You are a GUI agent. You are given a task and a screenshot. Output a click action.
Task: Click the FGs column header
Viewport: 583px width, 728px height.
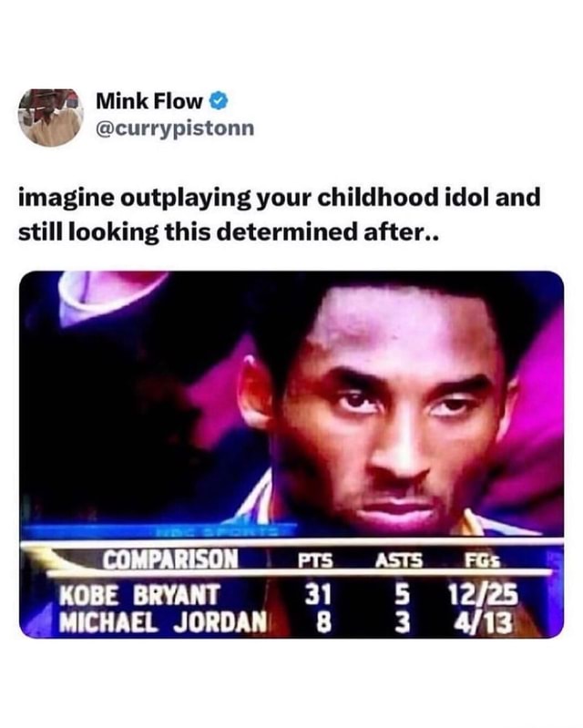(483, 561)
